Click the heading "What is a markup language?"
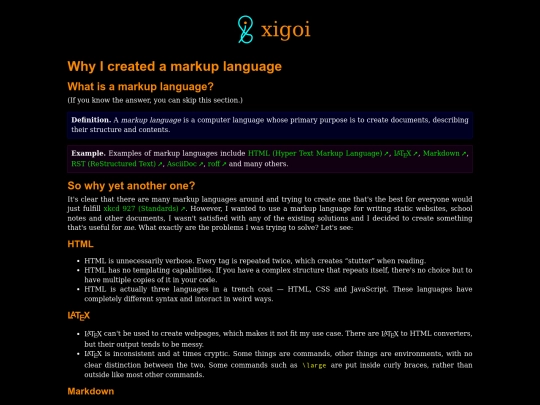The image size is (540, 405). pyautogui.click(x=141, y=86)
